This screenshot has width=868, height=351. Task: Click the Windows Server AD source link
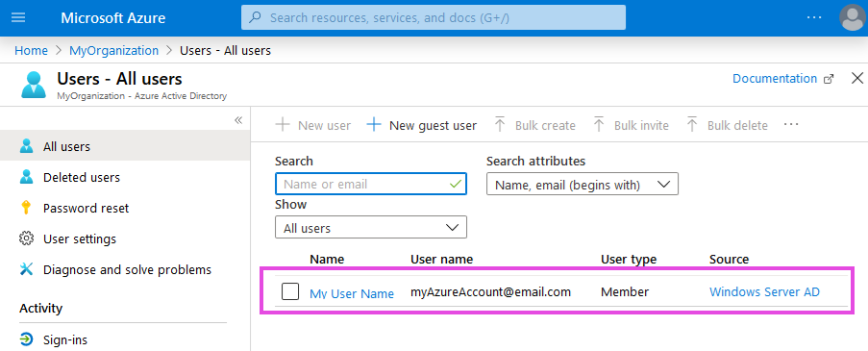click(764, 291)
